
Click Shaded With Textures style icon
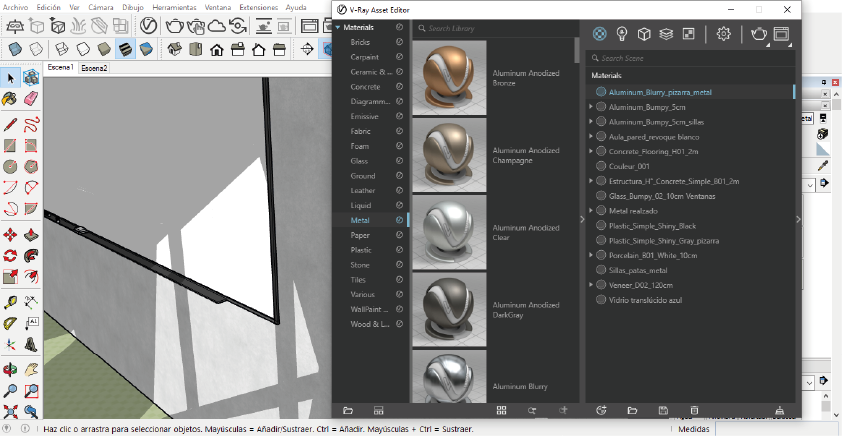125,49
